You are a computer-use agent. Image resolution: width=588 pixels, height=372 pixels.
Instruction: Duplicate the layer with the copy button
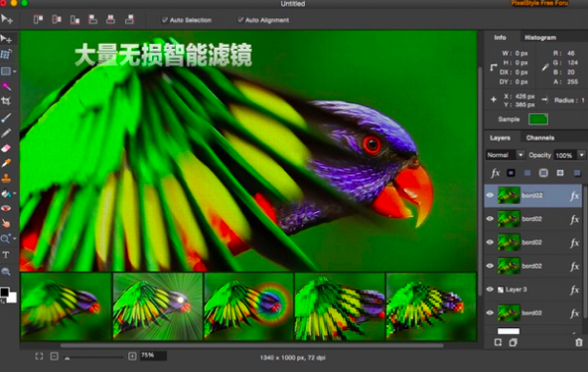[x=513, y=342]
